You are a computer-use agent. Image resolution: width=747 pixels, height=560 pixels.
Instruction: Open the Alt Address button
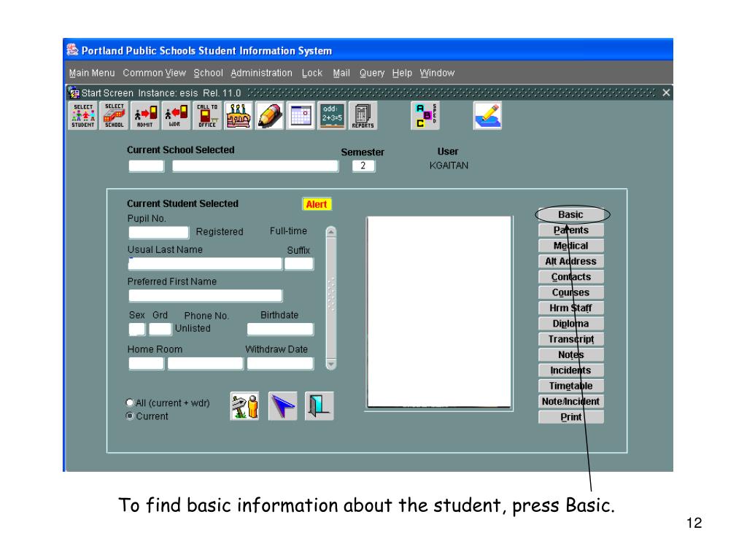click(x=570, y=262)
